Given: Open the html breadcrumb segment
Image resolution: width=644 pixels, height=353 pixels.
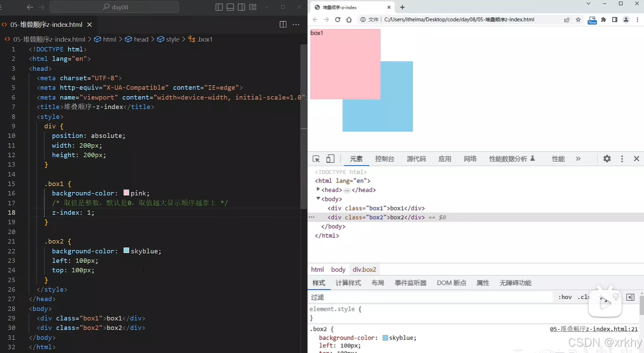Looking at the screenshot, I should click(105, 39).
